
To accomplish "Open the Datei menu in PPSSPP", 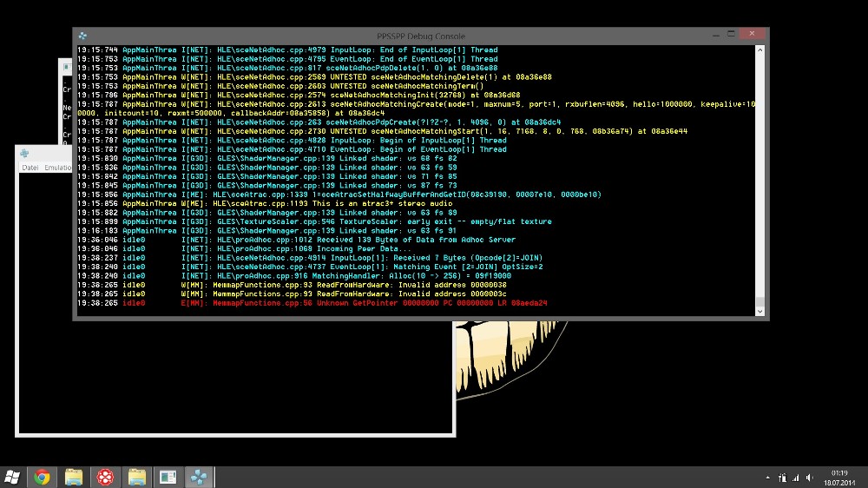I will click(x=30, y=168).
